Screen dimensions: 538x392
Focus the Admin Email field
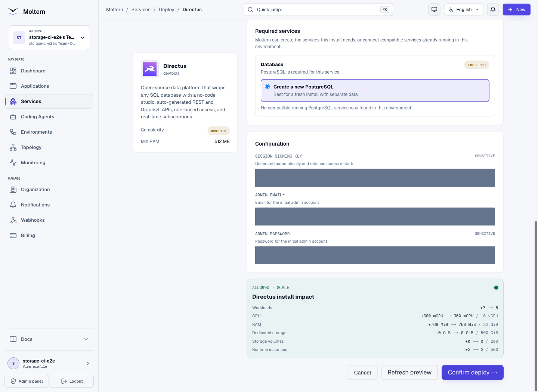point(375,217)
